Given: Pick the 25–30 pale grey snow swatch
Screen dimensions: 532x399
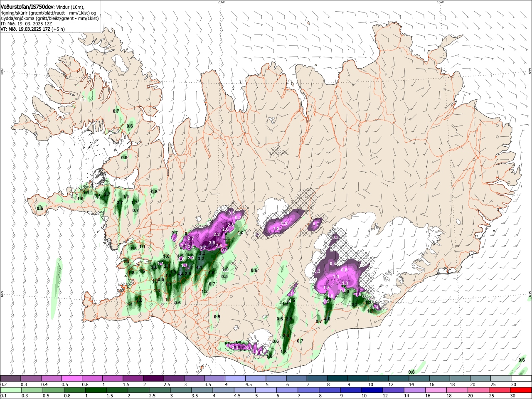Looking at the screenshot, I should pos(501,379).
